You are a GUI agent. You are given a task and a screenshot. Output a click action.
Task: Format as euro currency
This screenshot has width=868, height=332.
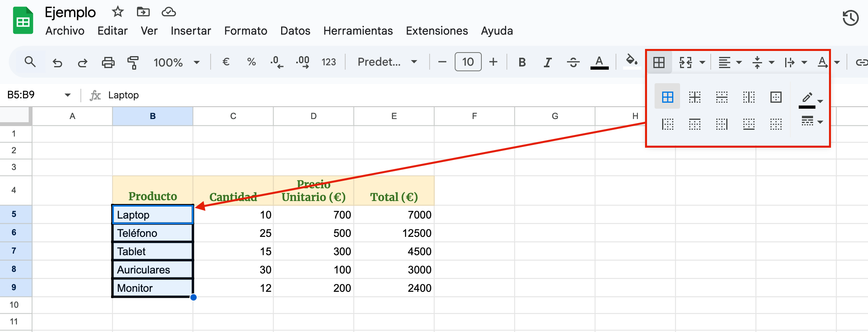pos(226,62)
